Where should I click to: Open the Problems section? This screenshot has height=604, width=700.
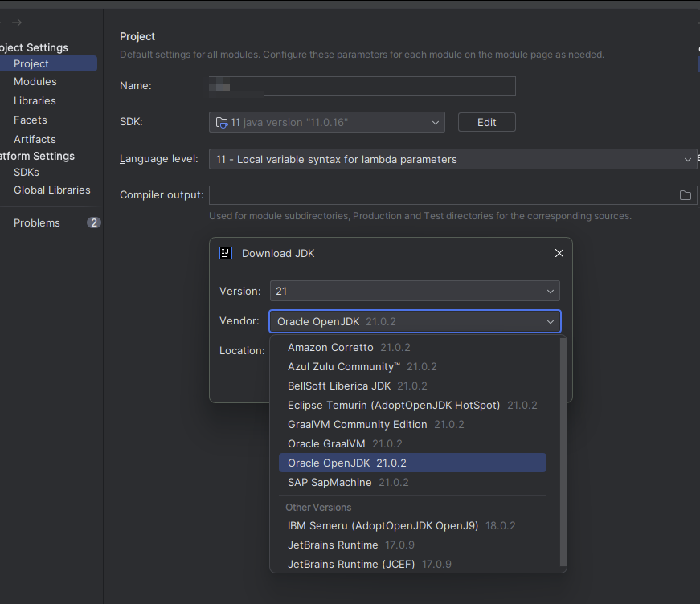pyautogui.click(x=37, y=222)
